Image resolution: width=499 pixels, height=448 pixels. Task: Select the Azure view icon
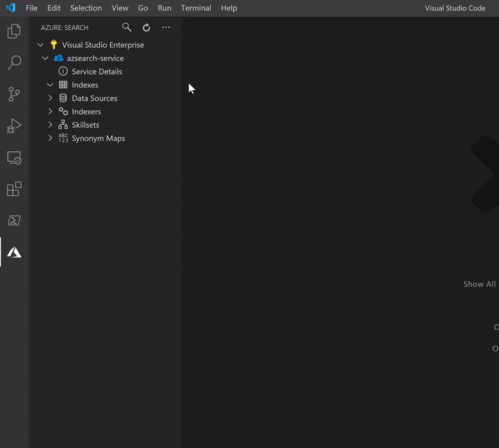pos(14,252)
